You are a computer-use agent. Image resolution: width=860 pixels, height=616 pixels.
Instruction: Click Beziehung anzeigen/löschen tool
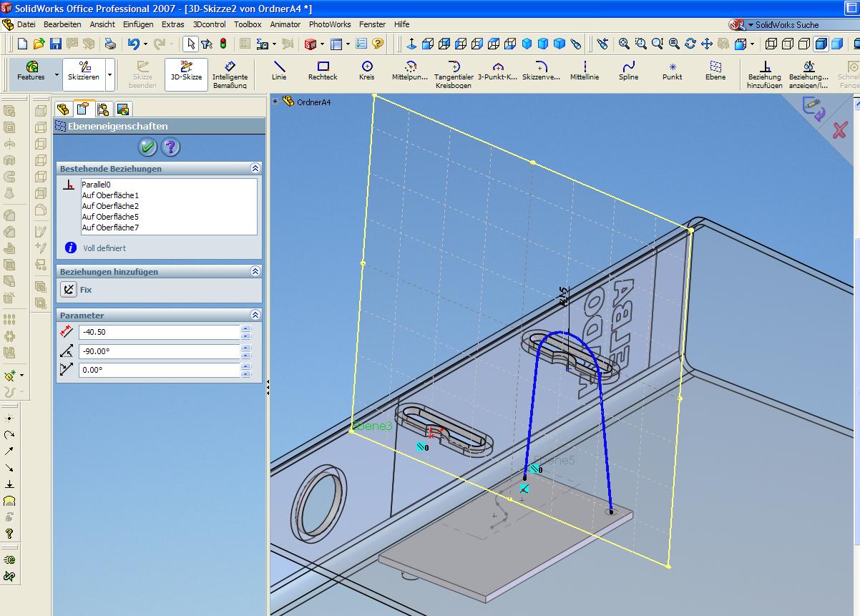click(x=808, y=74)
